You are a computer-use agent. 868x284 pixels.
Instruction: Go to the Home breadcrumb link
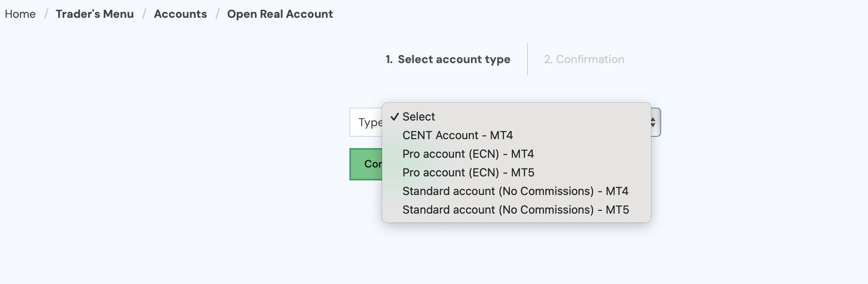coord(20,14)
